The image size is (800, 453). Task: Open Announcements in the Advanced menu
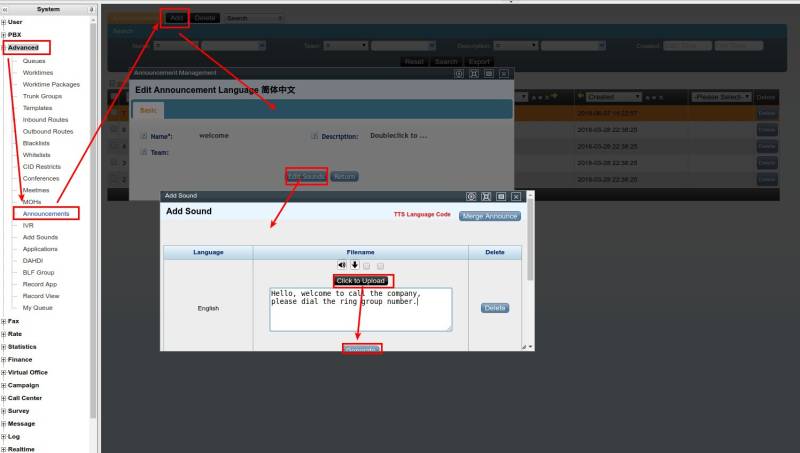coord(46,213)
